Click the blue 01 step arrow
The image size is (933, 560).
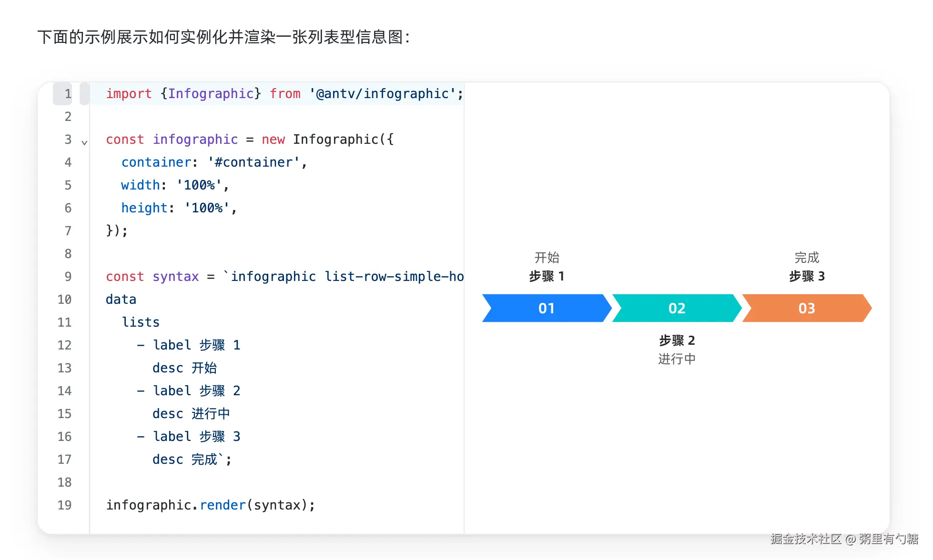(547, 308)
